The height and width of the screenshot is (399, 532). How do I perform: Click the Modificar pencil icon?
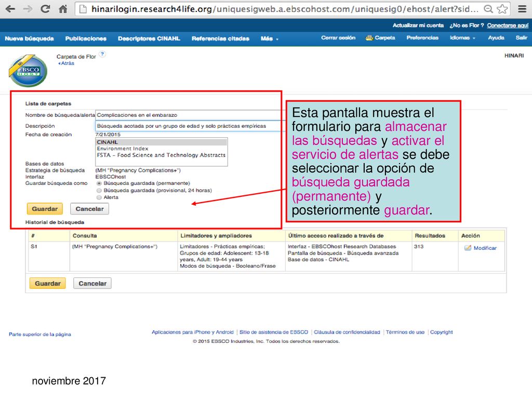click(x=468, y=248)
